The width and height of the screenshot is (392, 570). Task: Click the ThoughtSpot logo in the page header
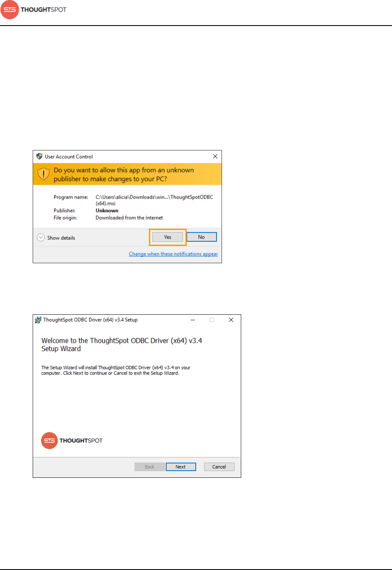click(x=34, y=10)
